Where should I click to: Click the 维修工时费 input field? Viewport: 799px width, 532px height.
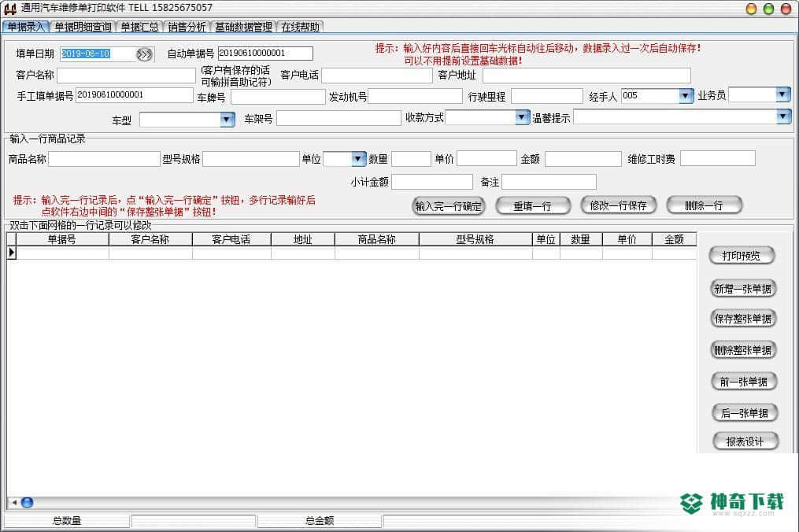point(718,158)
